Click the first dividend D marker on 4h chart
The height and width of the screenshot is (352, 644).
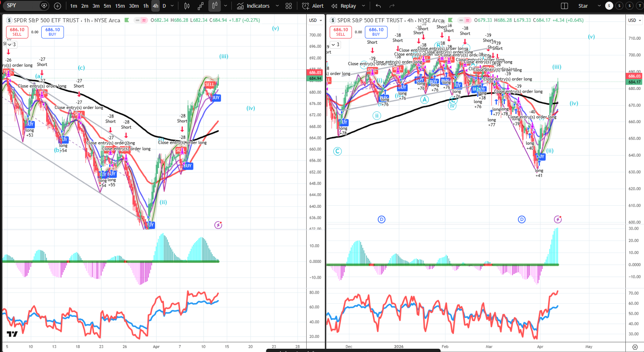click(381, 219)
